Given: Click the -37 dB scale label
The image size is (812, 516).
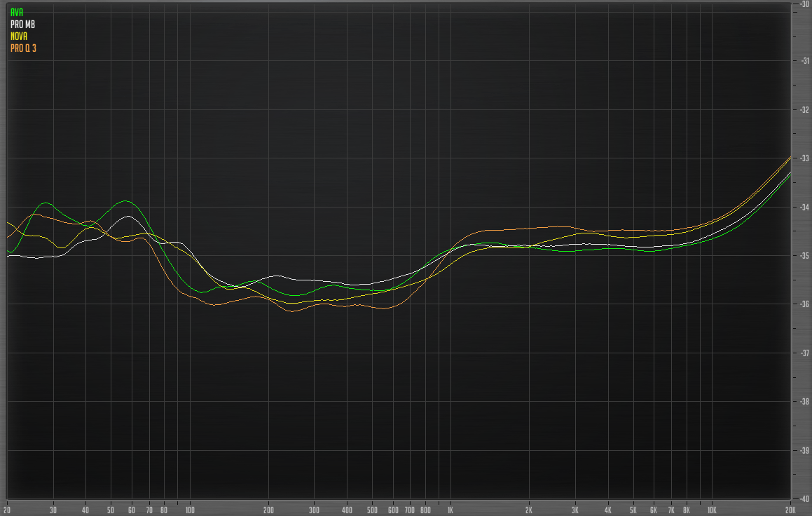Looking at the screenshot, I should pyautogui.click(x=804, y=353).
